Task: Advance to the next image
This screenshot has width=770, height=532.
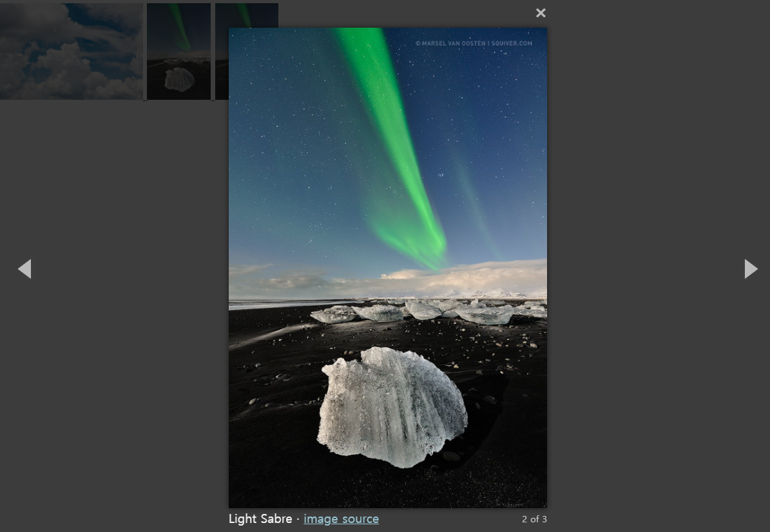Action: (751, 269)
